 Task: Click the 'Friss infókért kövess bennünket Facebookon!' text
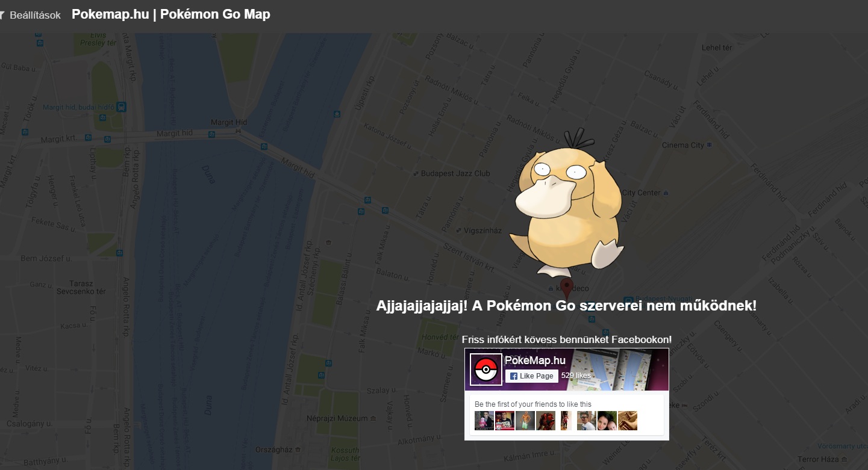pyautogui.click(x=567, y=339)
